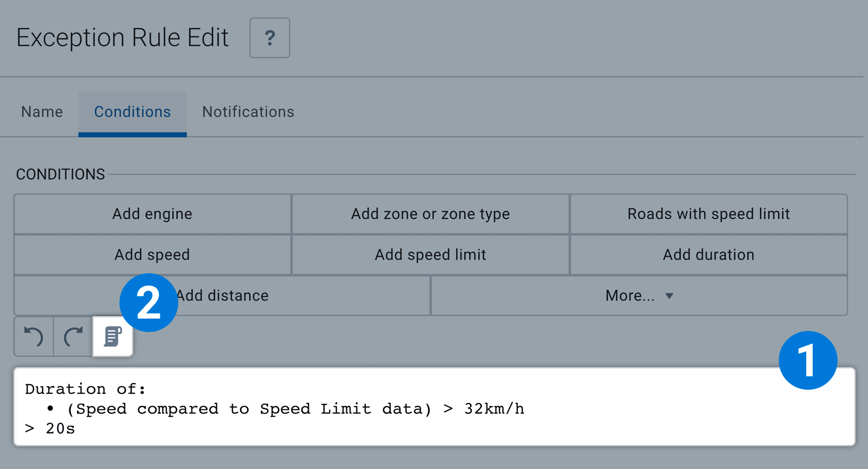Click the Roads with speed limit button
Viewport: 868px width, 469px height.
click(x=708, y=214)
